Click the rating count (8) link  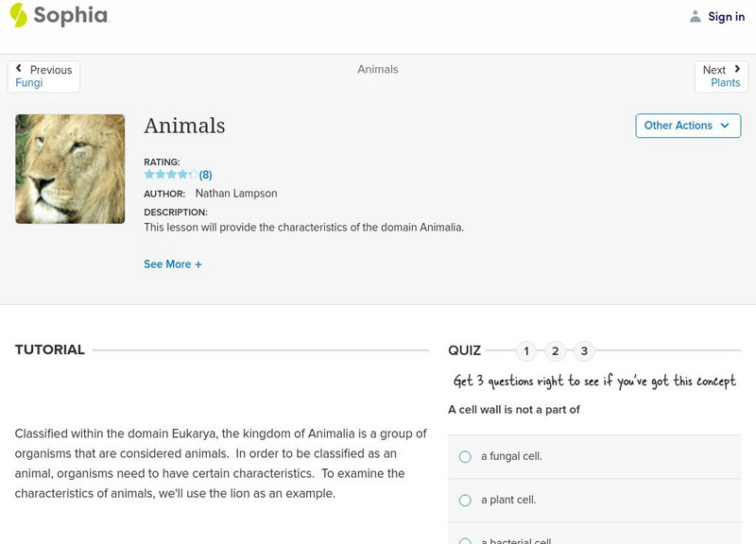coord(205,175)
